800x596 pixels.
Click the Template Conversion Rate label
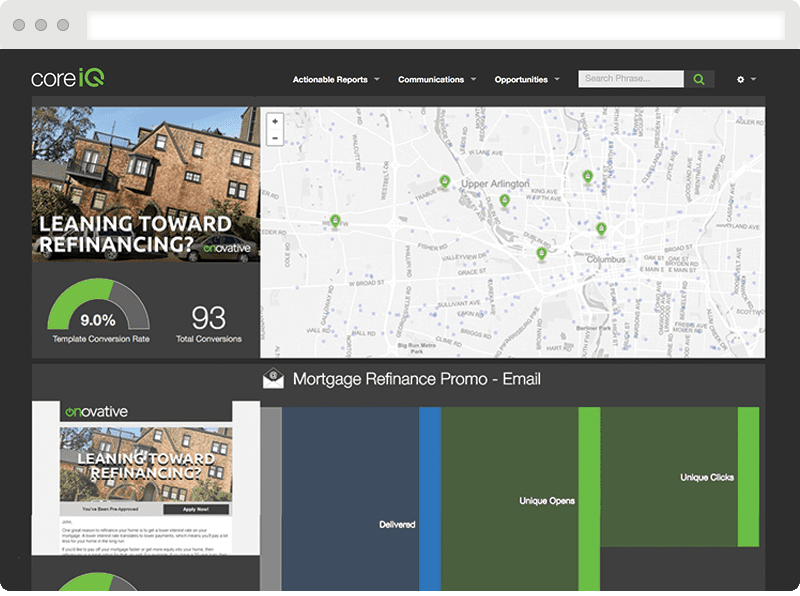[101, 339]
